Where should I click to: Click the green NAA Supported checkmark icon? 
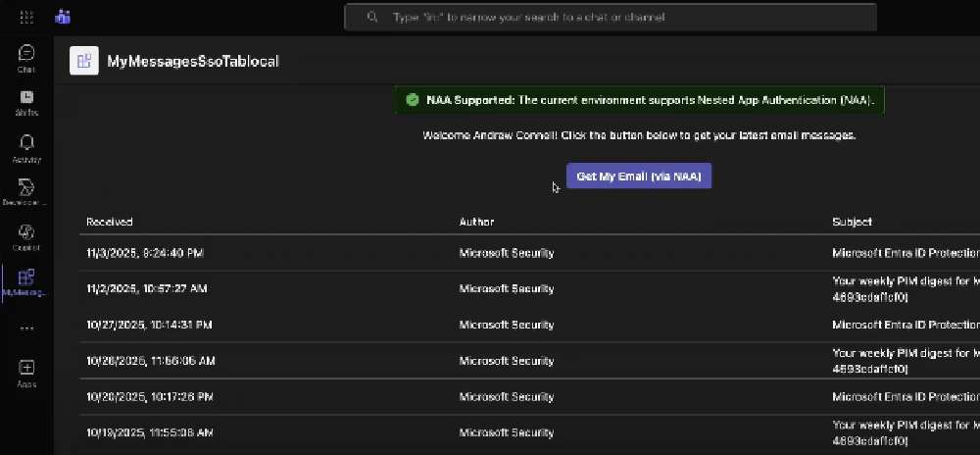[x=412, y=100]
